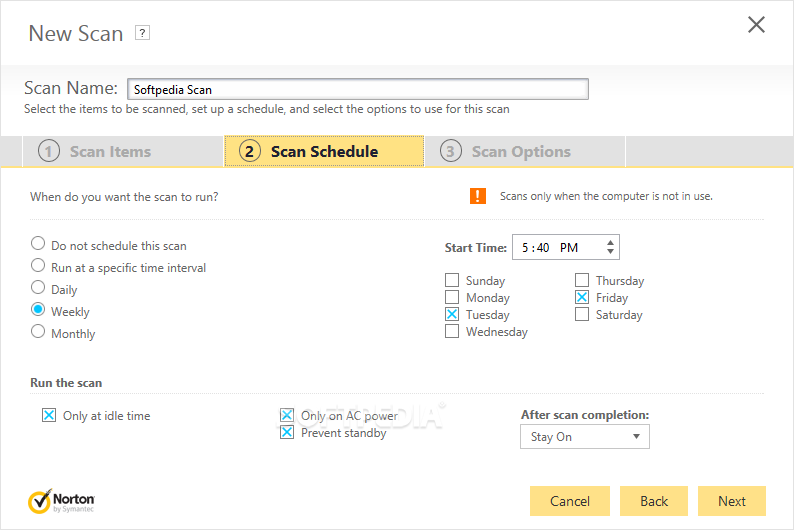794x530 pixels.
Task: Enable the Saturday checkbox
Action: [582, 314]
